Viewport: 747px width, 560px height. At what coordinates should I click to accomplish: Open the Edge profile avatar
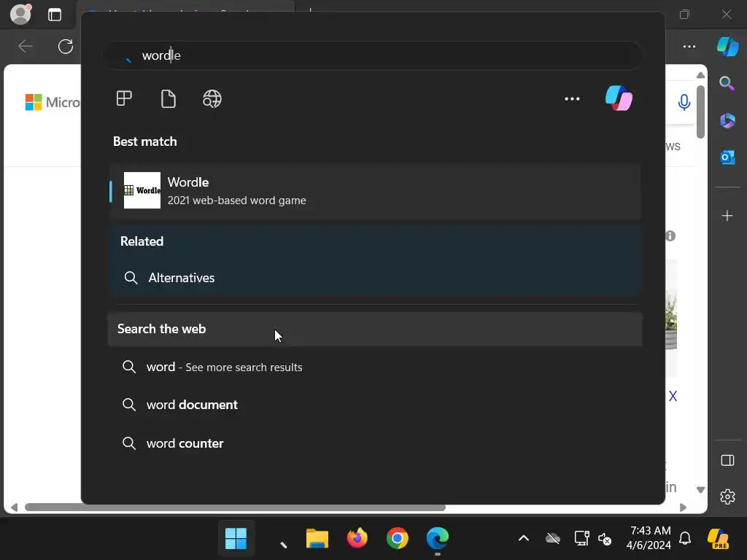coord(20,14)
